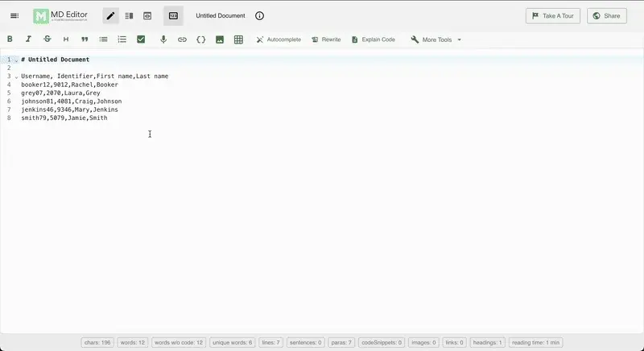Edit the Untitled Document title field

tap(221, 16)
